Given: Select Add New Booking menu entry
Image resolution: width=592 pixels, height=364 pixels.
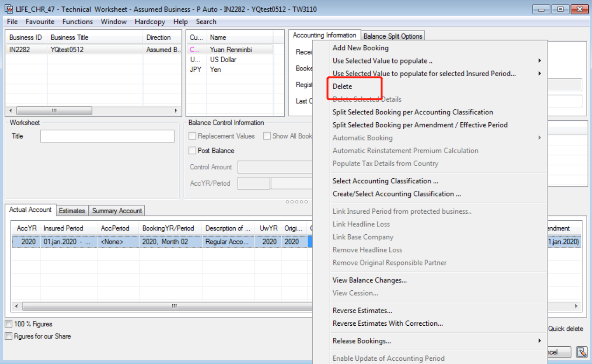Looking at the screenshot, I should click(x=360, y=48).
